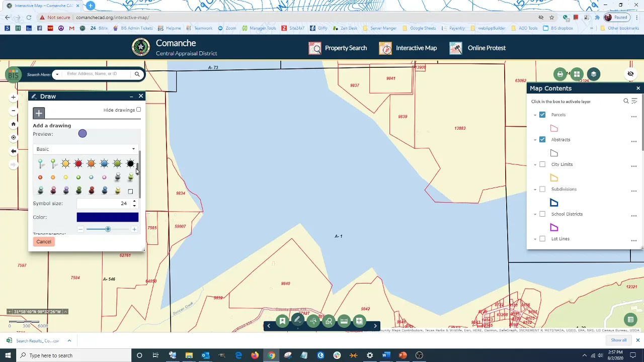
Task: Click the search magnifier in search bar
Action: 137,74
